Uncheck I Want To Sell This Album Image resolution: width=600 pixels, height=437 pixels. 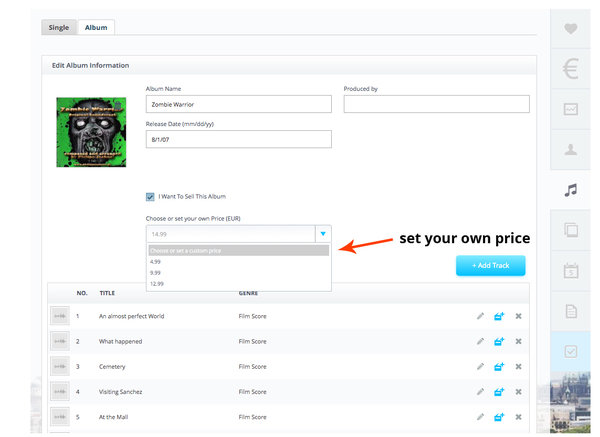[x=150, y=197]
